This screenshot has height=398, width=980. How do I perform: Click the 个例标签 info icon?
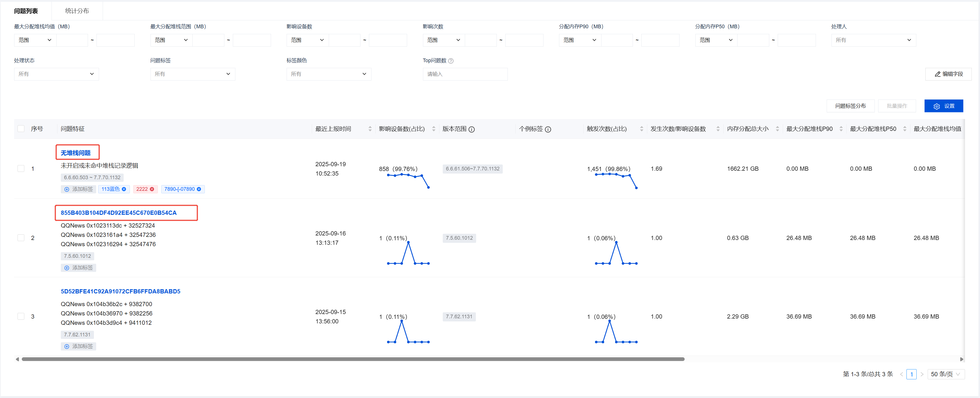pyautogui.click(x=548, y=129)
